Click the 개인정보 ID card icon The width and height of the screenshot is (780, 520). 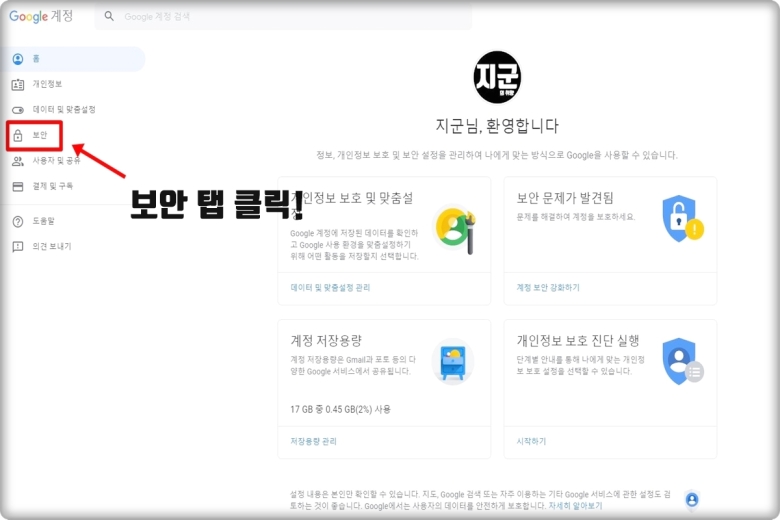pyautogui.click(x=18, y=85)
